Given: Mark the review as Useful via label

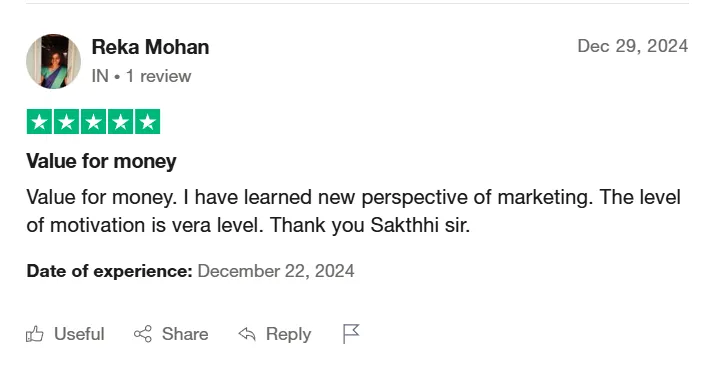Looking at the screenshot, I should (x=79, y=334).
